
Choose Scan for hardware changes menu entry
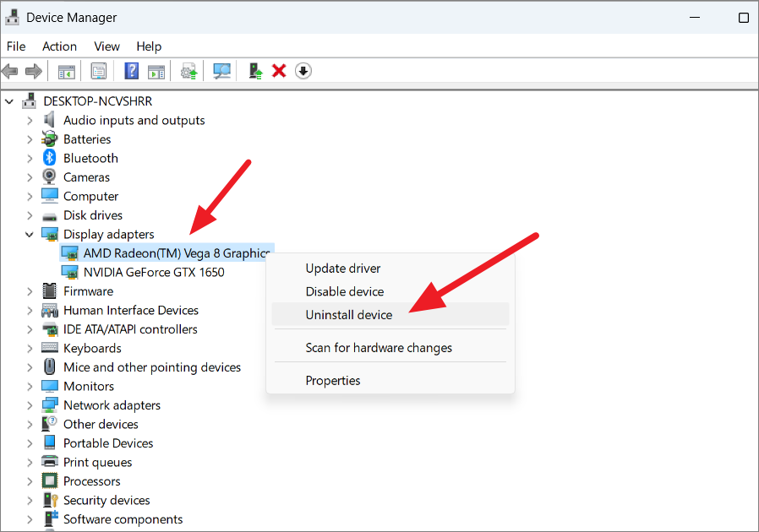390,348
